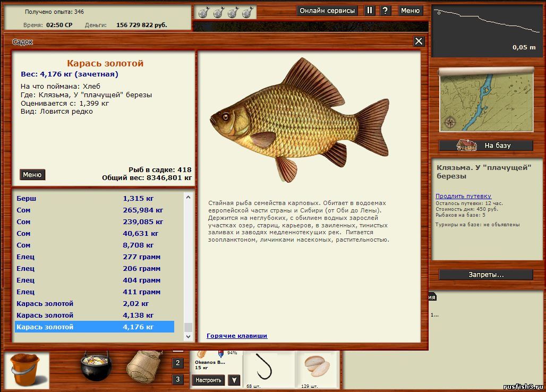Image resolution: width=546 pixels, height=392 pixels.
Task: Click the second bonus flask icon
Action: pos(218,12)
